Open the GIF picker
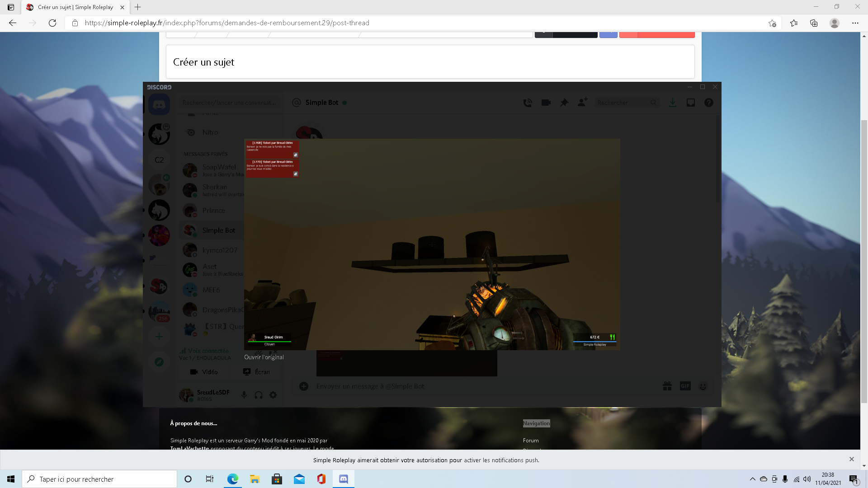This screenshot has height=488, width=868. tap(685, 386)
